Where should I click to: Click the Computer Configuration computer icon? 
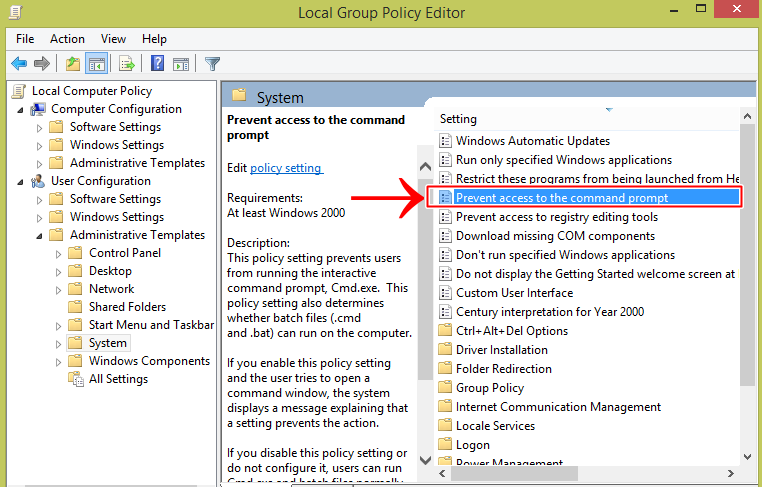[x=38, y=109]
